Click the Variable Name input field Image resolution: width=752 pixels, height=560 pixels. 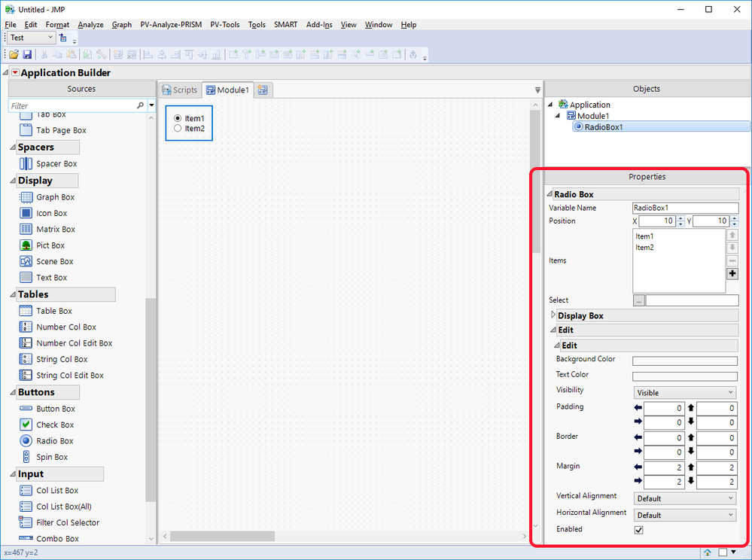pyautogui.click(x=685, y=208)
